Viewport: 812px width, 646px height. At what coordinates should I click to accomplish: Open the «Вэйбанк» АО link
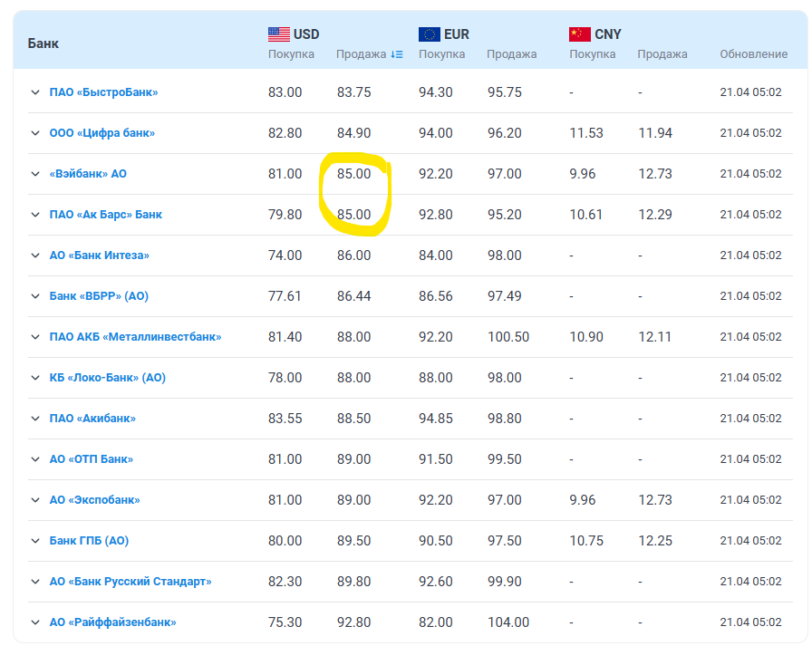pyautogui.click(x=88, y=174)
